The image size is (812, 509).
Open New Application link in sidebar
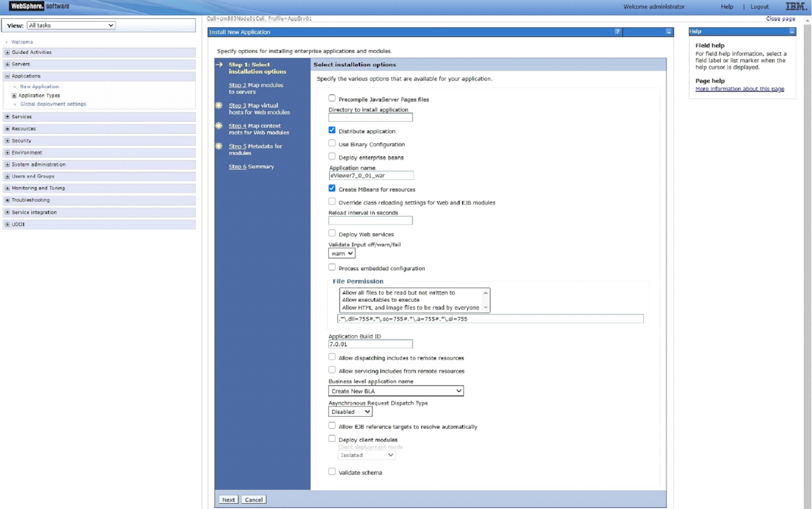pyautogui.click(x=39, y=87)
